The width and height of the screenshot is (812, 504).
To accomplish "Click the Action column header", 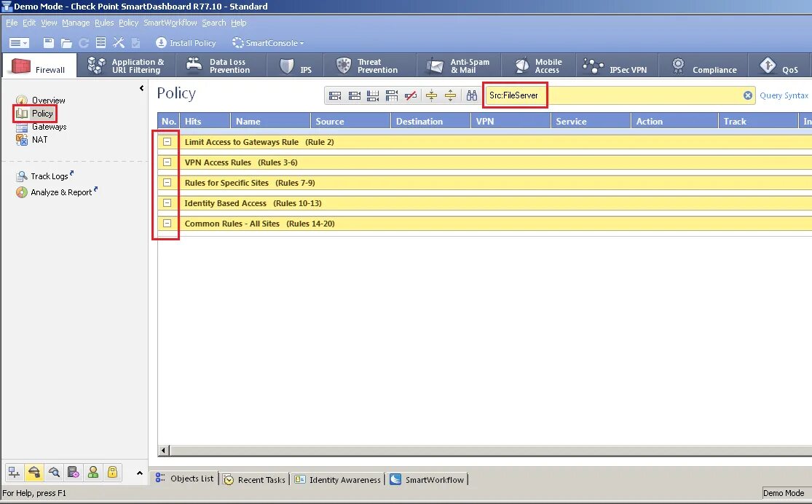I will coord(674,121).
